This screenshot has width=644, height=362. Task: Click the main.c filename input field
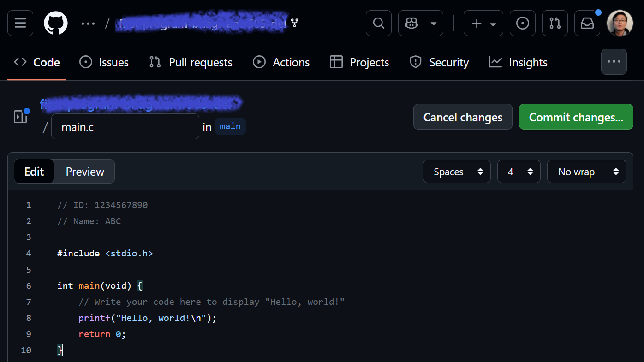coord(125,127)
